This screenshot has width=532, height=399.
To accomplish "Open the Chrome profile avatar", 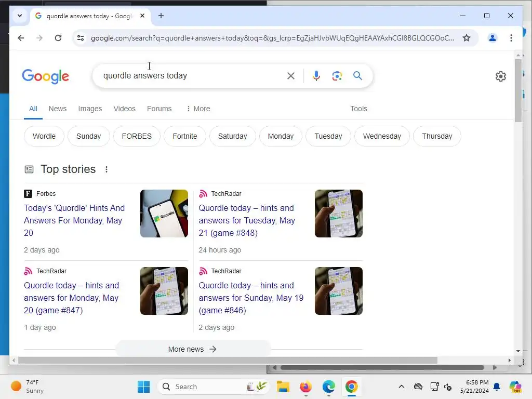I will [493, 38].
